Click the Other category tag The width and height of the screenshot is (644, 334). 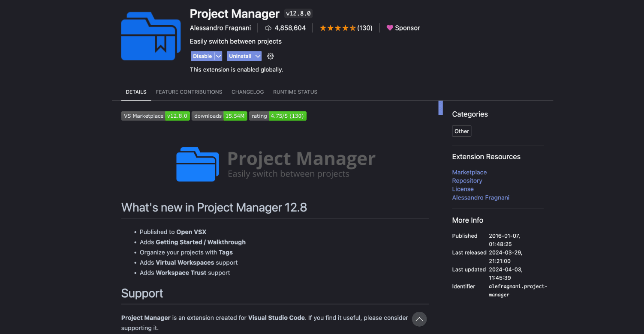coord(461,131)
